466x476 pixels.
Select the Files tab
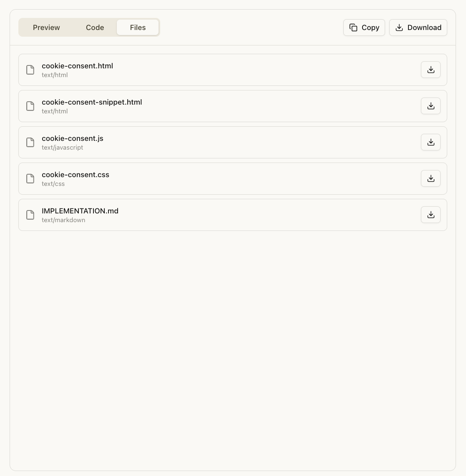[138, 28]
